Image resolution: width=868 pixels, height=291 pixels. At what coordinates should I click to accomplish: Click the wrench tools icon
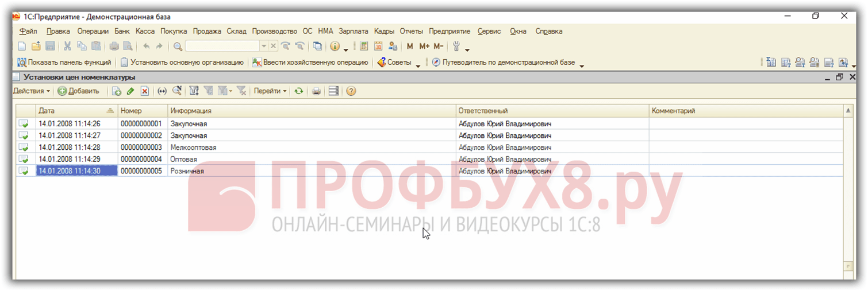[x=456, y=46]
